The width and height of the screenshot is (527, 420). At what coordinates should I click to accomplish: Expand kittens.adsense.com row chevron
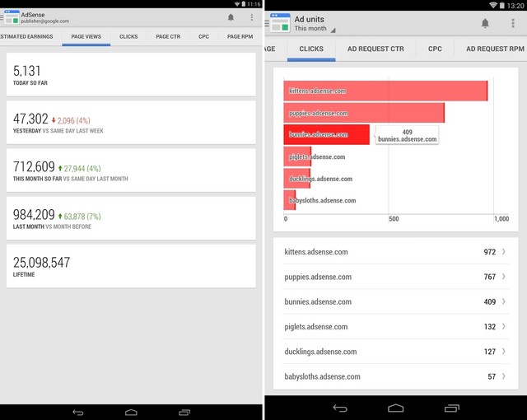503,252
